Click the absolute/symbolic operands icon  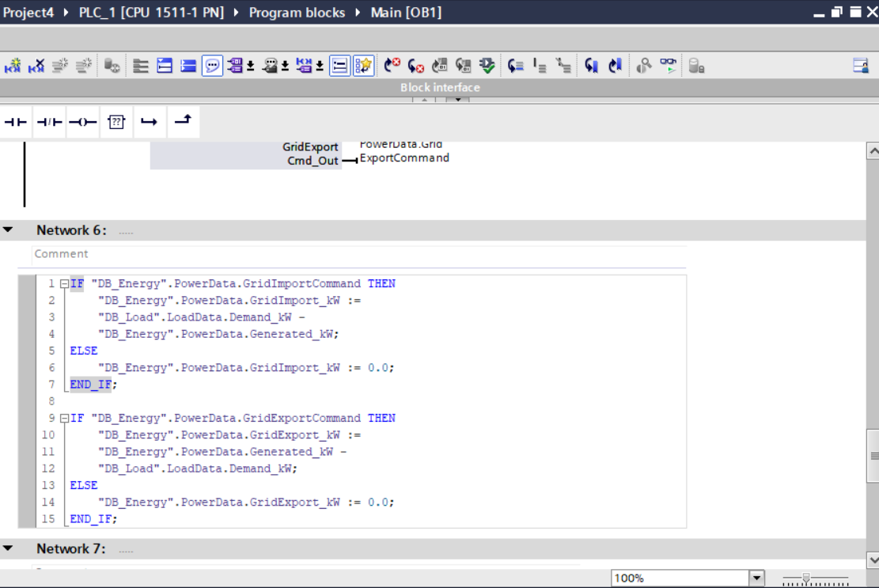coord(236,66)
